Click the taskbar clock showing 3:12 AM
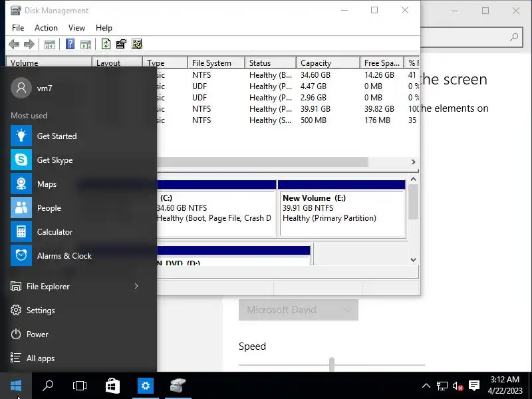 (x=505, y=386)
